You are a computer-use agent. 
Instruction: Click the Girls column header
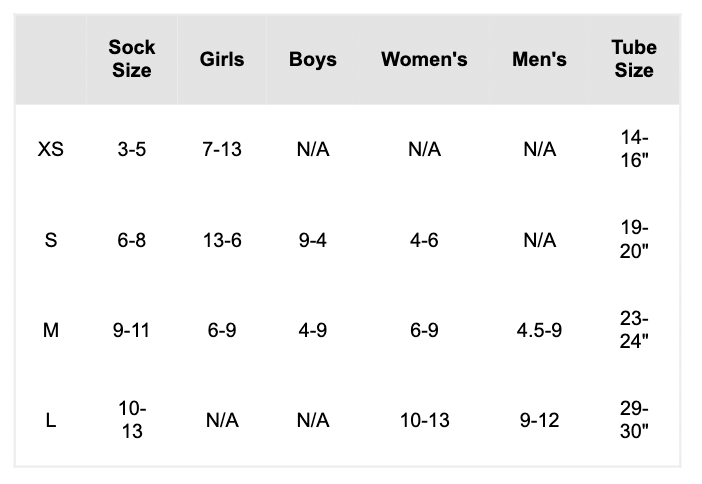point(222,59)
